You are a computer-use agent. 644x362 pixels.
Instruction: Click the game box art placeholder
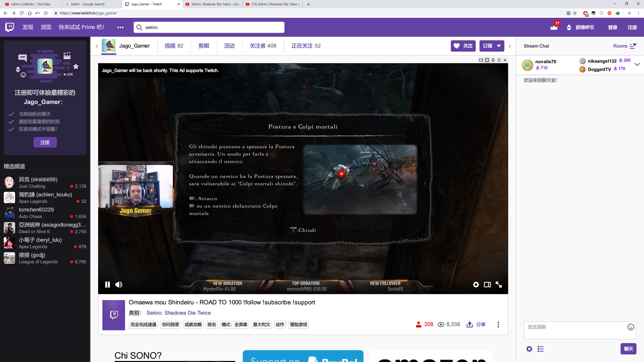tap(114, 315)
